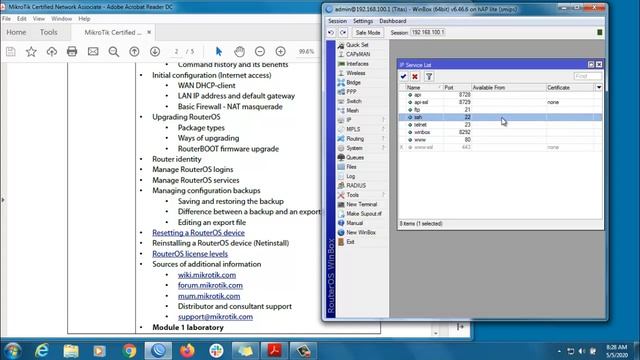Open the search magnifier in Acrobat
640x360 pixels.
click(x=114, y=51)
